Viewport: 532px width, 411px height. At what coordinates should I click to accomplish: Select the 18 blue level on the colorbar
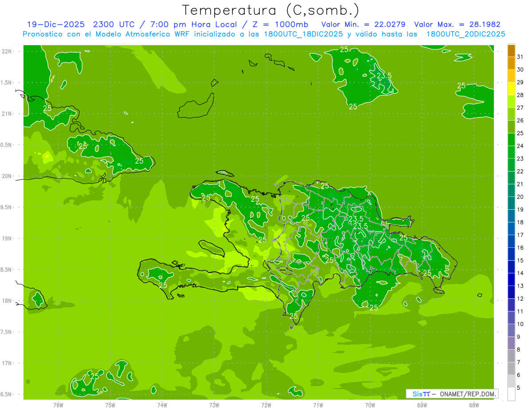520,222
